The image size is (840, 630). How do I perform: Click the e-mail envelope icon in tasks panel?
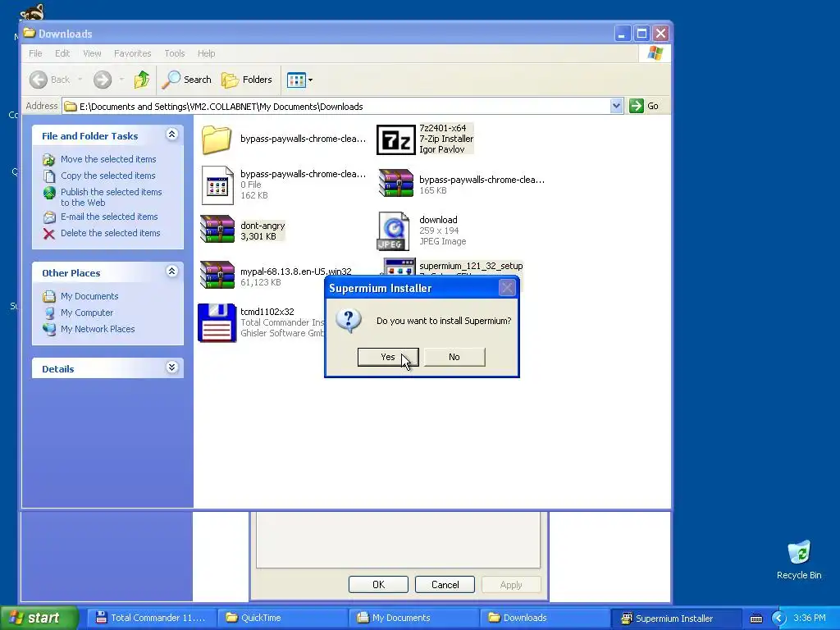tap(49, 217)
